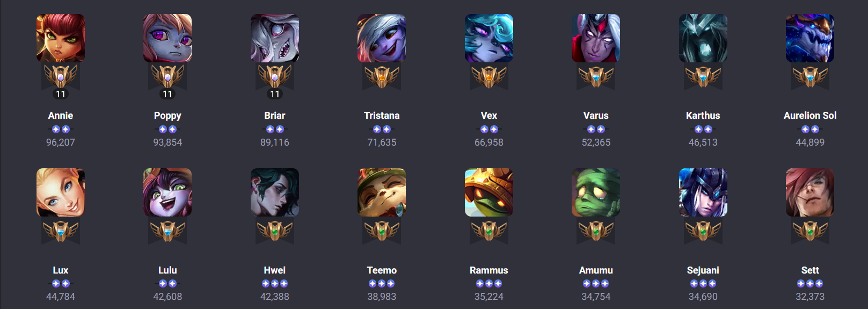Select the Poppy champion portrait
868x309 pixels.
(x=167, y=38)
